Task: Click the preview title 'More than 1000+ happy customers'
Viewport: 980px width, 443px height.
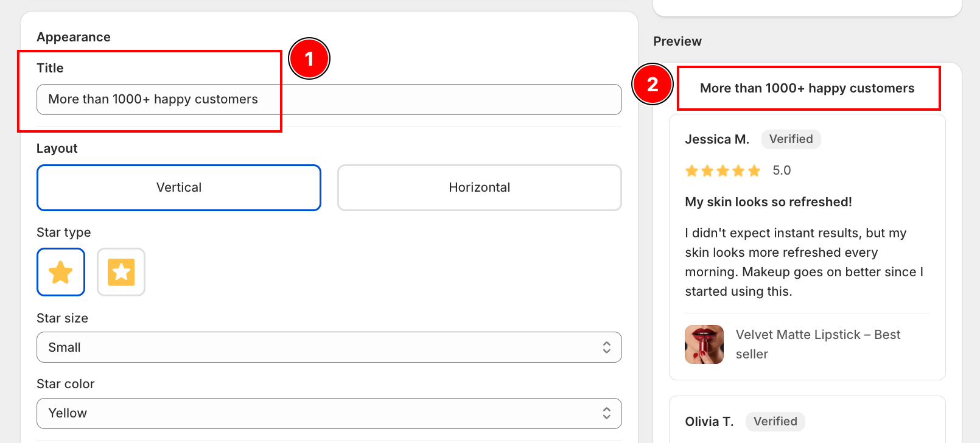Action: point(807,88)
